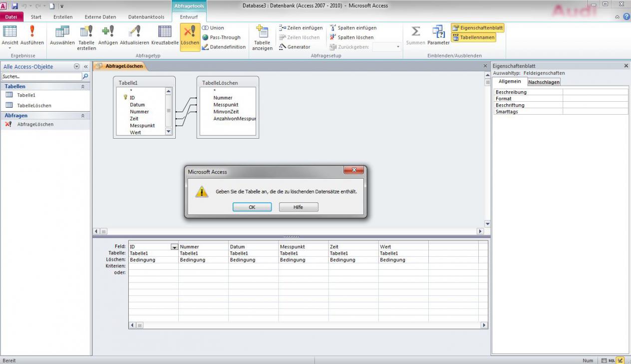Switch to the Erstellen ribbon tab
Image resolution: width=631 pixels, height=364 pixels.
(63, 17)
